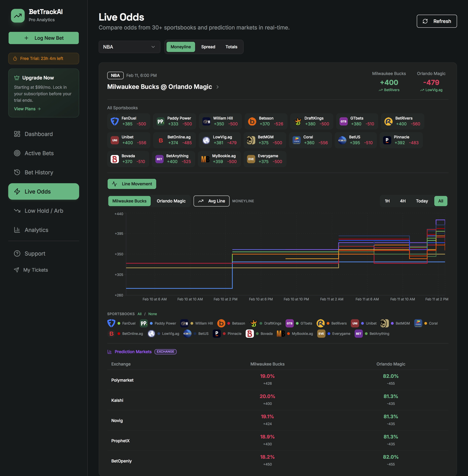The width and height of the screenshot is (468, 476).
Task: Click the Free Trial 23h 4m left banner
Action: (44, 58)
